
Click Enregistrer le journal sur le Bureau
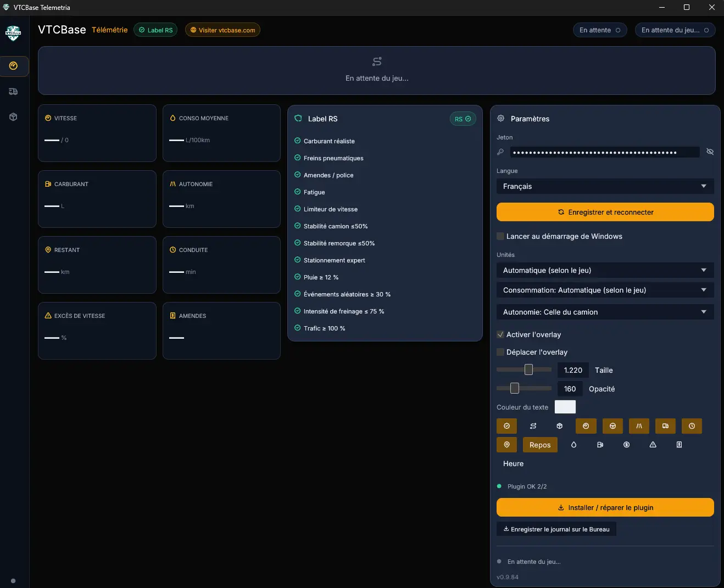point(556,529)
